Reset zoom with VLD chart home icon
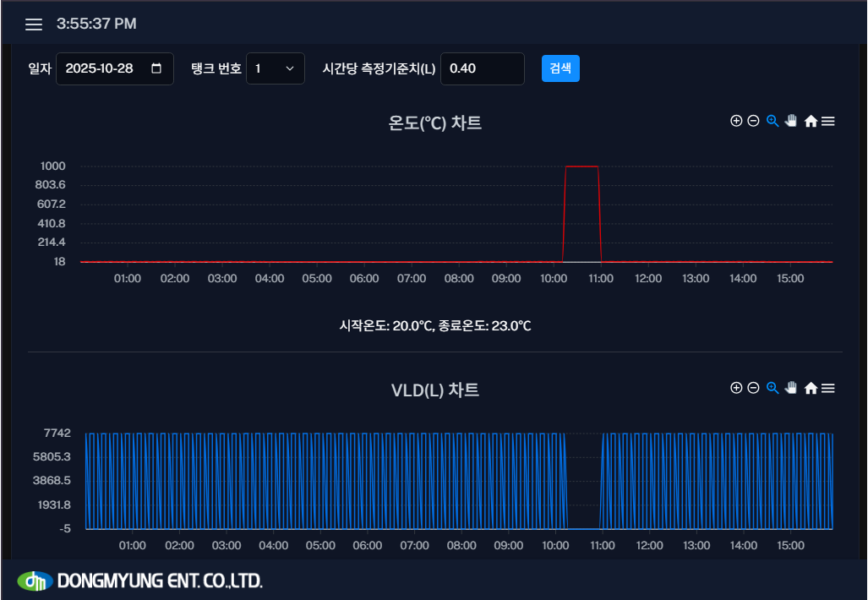Viewport: 868px width, 600px height. pos(811,389)
